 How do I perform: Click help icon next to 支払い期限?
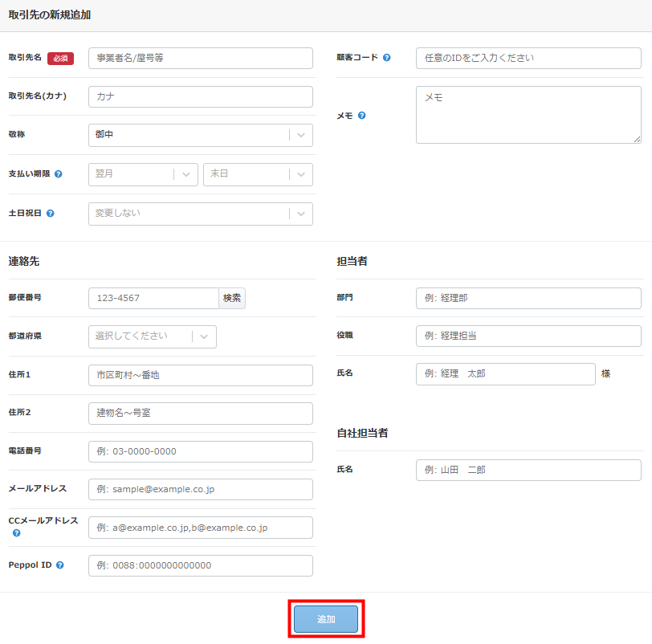(59, 174)
